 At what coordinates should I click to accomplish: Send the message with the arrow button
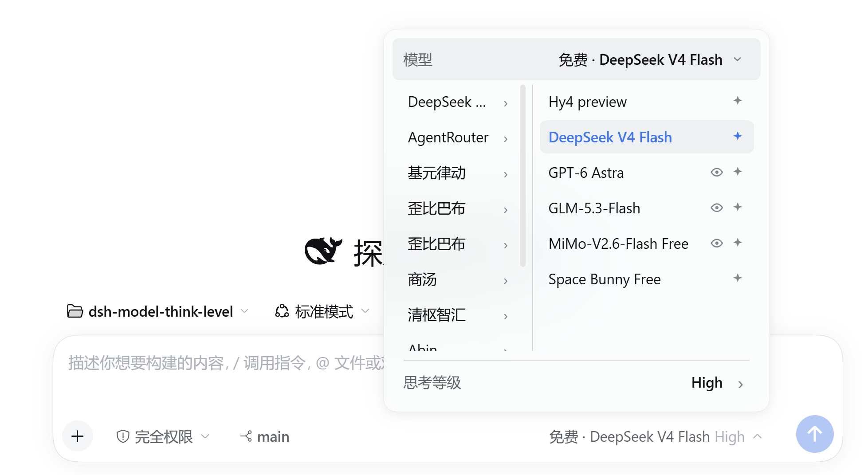point(815,434)
